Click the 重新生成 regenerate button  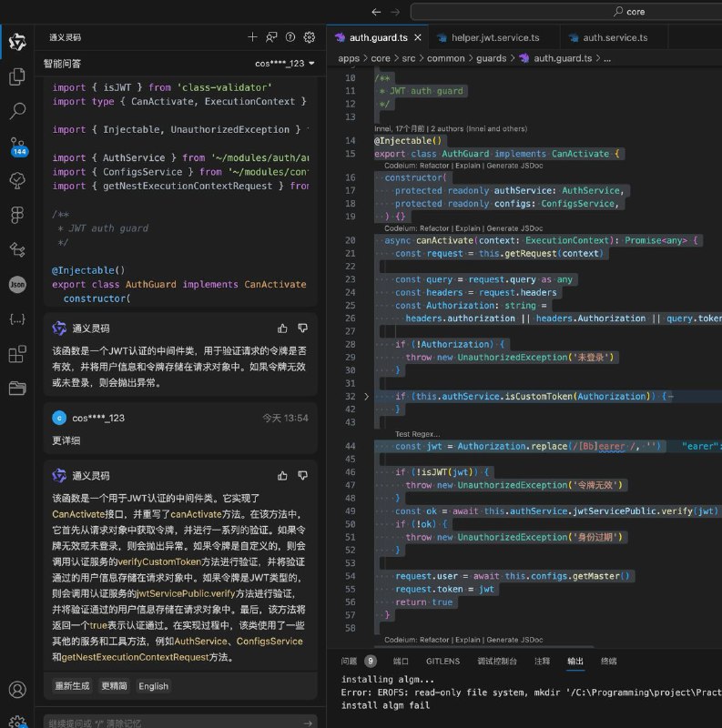72,686
